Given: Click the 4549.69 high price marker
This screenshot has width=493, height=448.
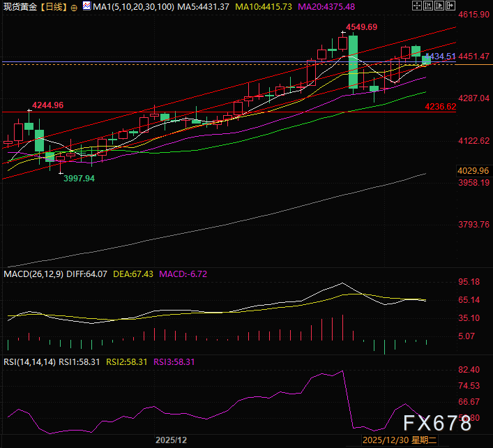Looking at the screenshot, I should (x=361, y=27).
